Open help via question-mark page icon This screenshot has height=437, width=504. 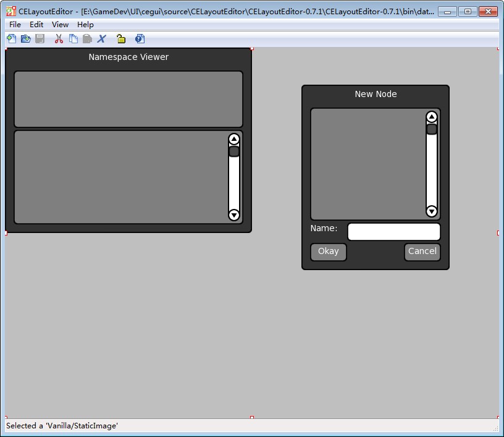140,39
